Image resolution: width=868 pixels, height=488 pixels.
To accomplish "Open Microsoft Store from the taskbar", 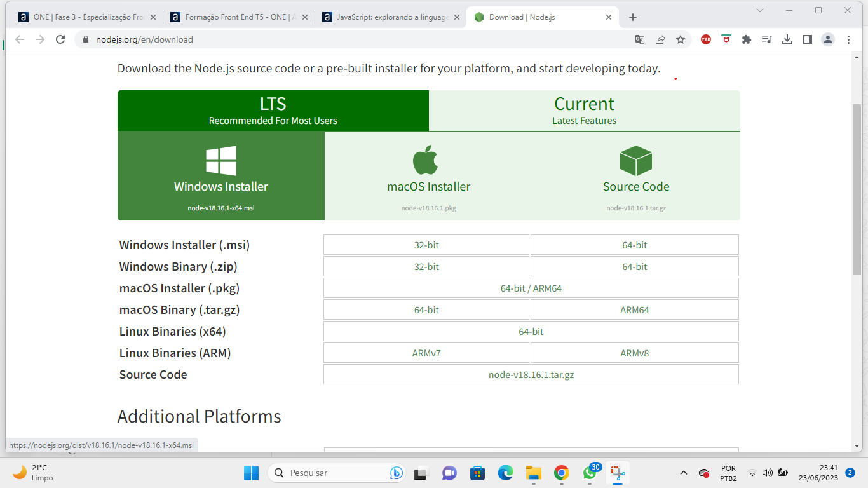I will click(477, 473).
